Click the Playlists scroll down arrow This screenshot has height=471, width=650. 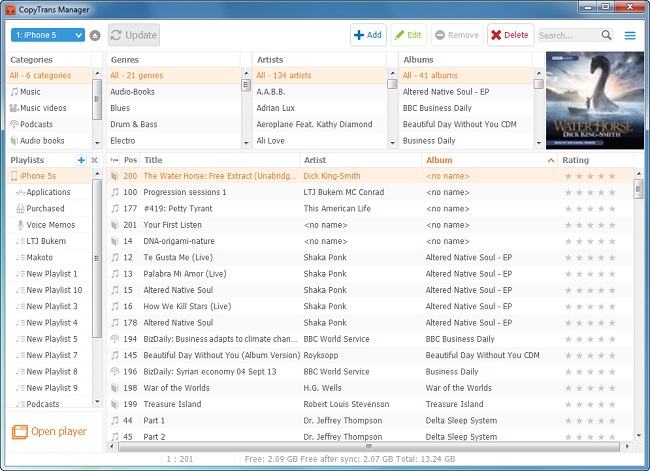97,401
